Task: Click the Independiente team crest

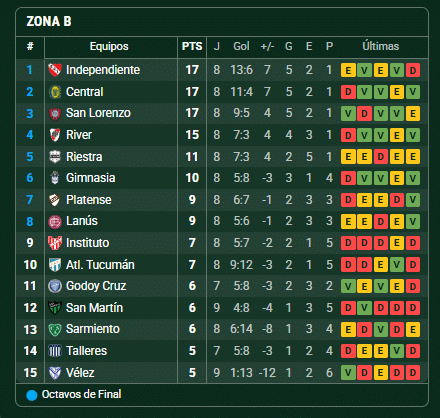Action: pyautogui.click(x=55, y=70)
